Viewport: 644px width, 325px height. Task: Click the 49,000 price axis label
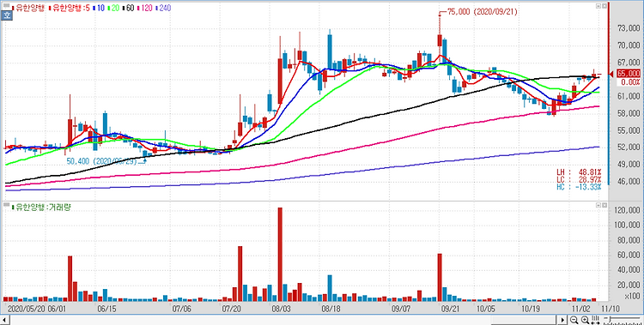629,165
